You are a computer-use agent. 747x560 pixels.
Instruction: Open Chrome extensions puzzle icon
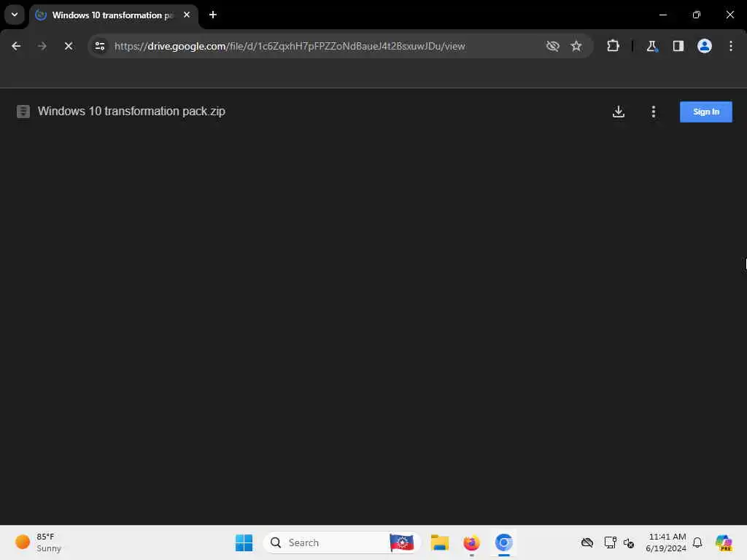coord(613,46)
